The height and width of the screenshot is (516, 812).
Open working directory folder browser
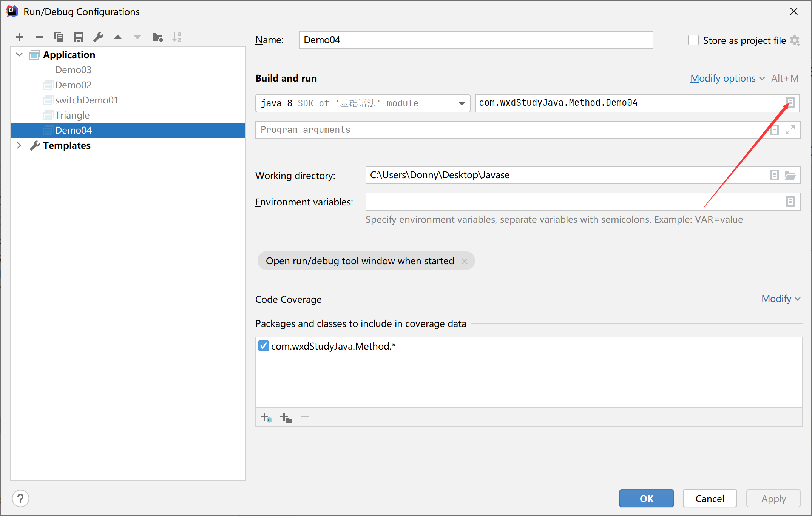pos(790,175)
